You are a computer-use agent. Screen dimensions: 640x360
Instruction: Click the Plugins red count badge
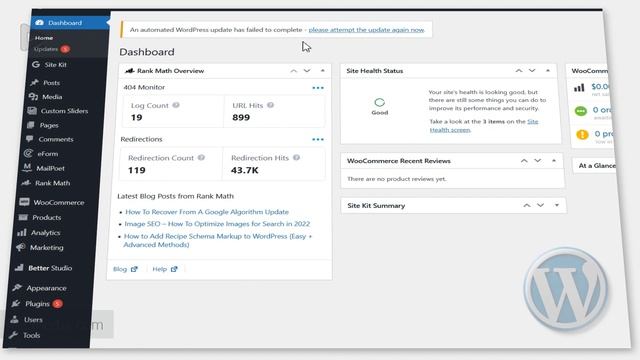pos(58,304)
